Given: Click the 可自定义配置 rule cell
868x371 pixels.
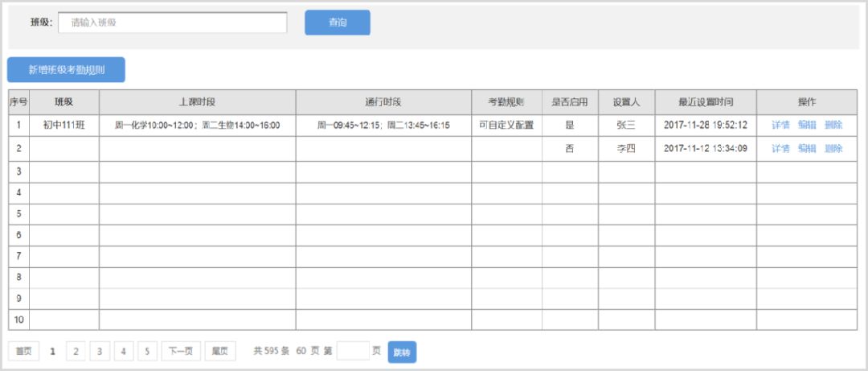Looking at the screenshot, I should coord(506,126).
